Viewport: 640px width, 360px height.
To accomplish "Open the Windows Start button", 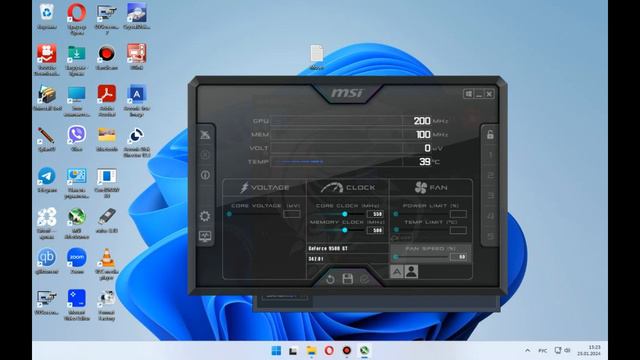I will pyautogui.click(x=276, y=351).
